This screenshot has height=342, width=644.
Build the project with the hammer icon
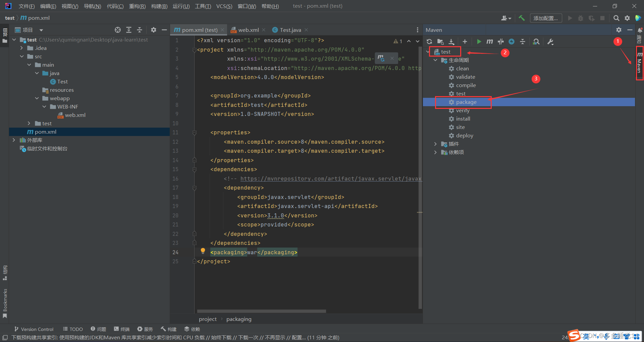click(522, 18)
